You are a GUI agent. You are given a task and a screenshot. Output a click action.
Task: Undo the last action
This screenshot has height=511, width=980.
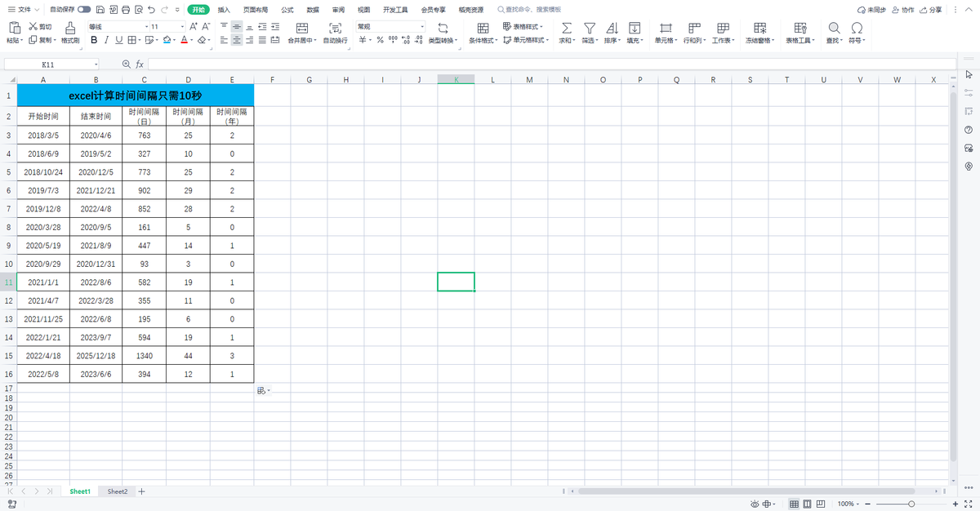[151, 10]
